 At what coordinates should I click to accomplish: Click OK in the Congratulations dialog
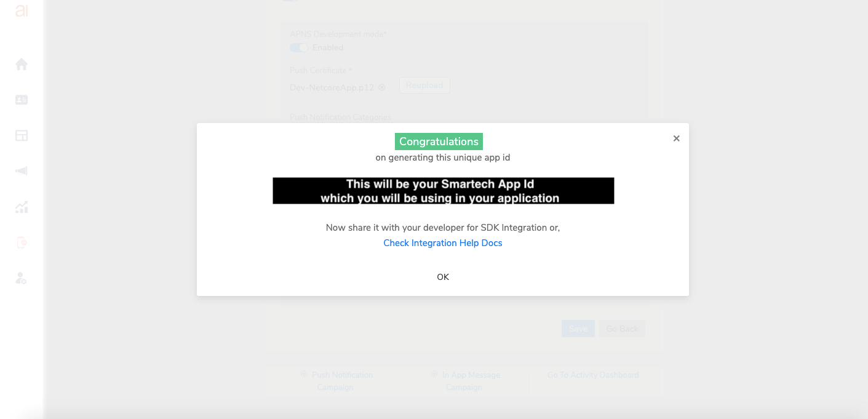[443, 277]
